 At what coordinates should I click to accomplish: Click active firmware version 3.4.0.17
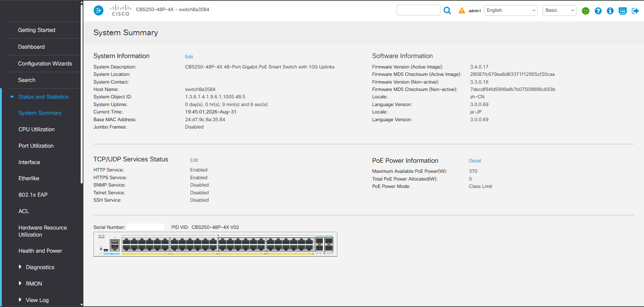point(479,67)
